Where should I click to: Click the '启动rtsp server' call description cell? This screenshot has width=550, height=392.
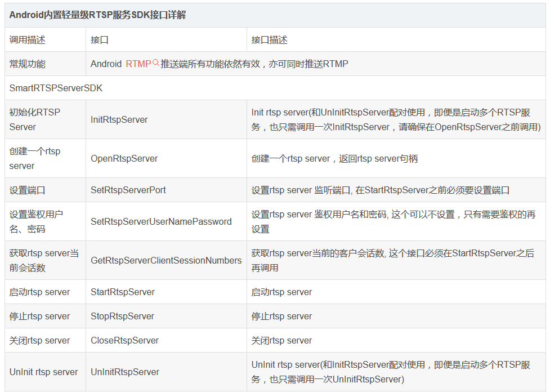(45, 292)
